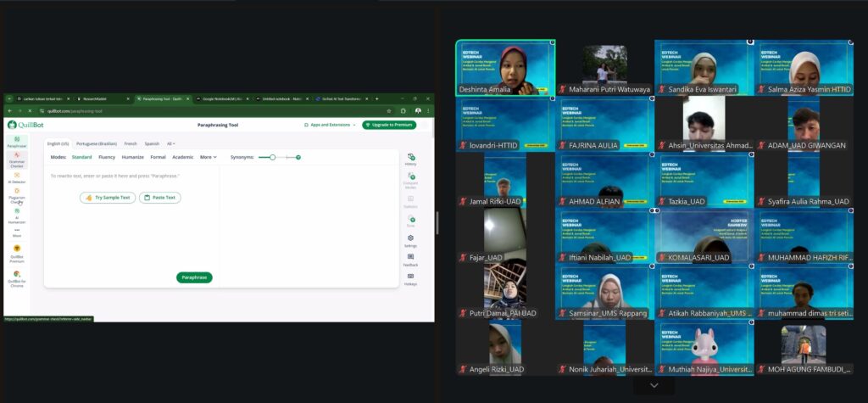Click the Try Sample Text button

(108, 198)
